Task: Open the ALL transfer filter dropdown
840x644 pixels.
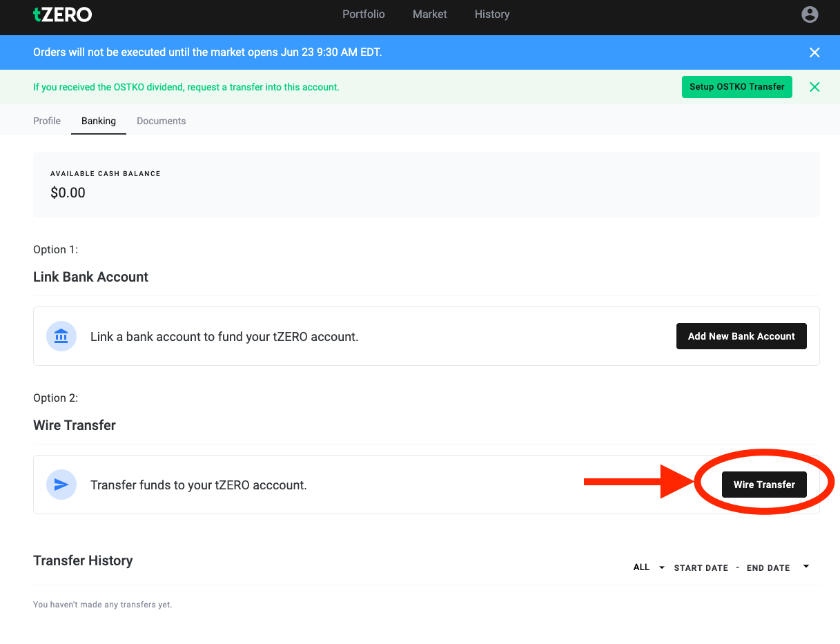Action: (x=647, y=567)
